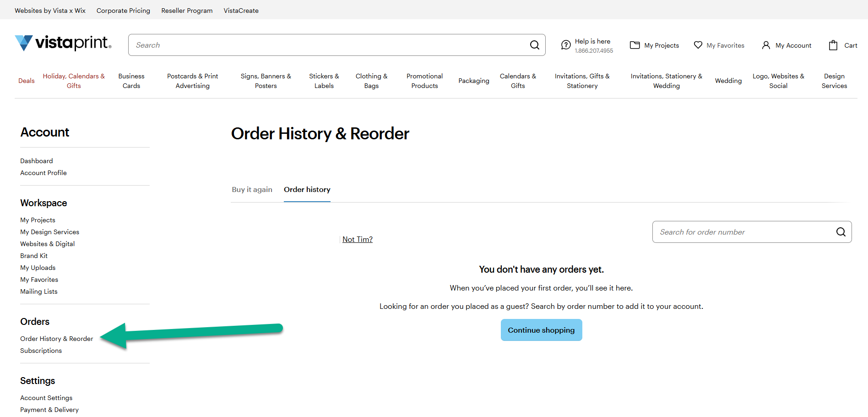
Task: Open Account Settings in sidebar
Action: point(46,398)
